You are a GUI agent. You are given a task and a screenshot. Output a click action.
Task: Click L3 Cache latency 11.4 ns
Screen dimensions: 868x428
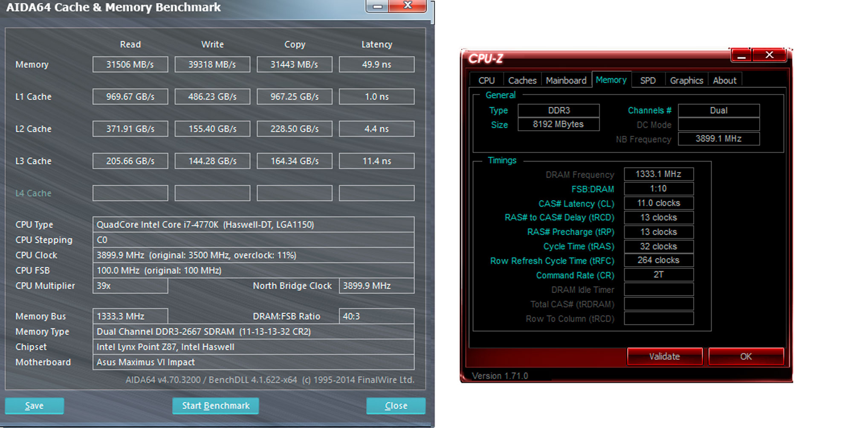376,161
